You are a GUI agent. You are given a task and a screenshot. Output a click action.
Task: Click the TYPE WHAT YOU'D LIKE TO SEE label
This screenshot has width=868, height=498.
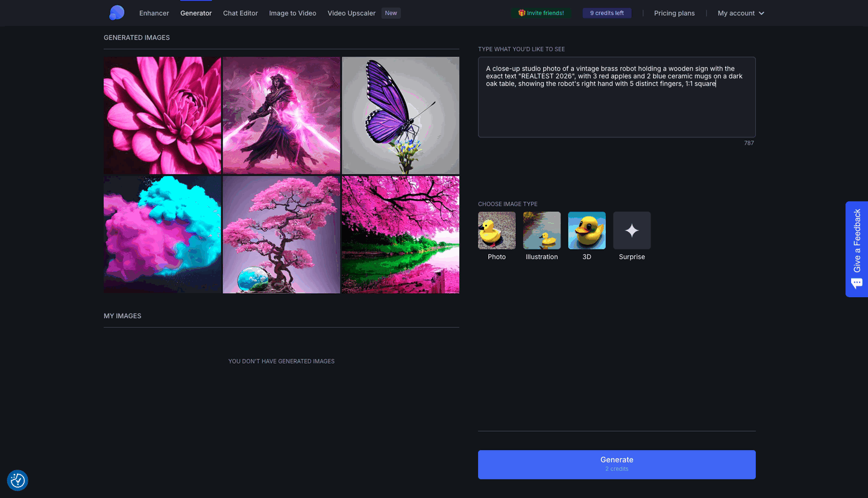pos(521,49)
